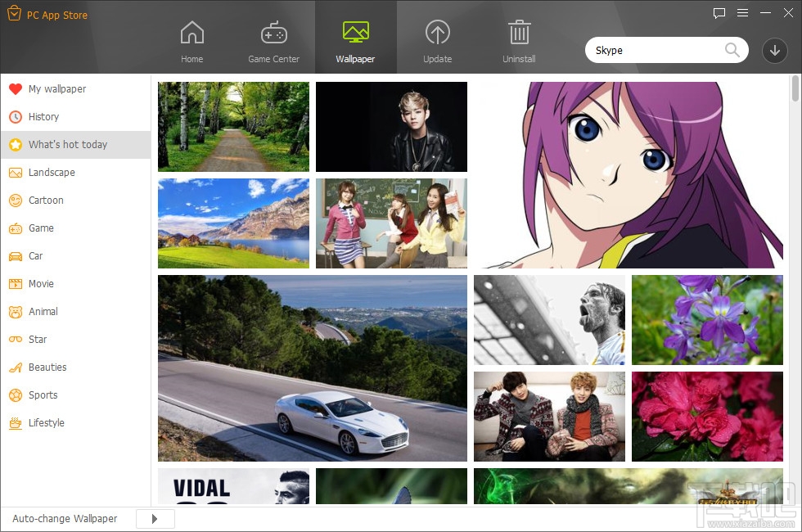Open the man in leather jacket wallpaper
The width and height of the screenshot is (802, 532).
tap(391, 126)
